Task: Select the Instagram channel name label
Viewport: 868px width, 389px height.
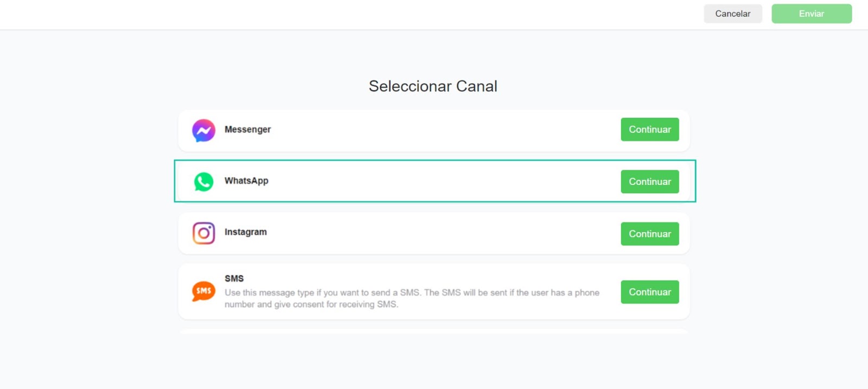Action: (x=246, y=232)
